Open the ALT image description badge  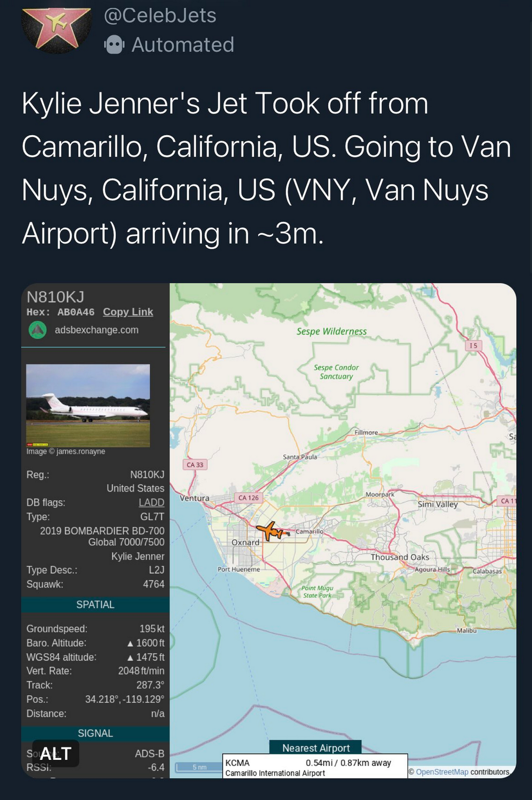point(55,753)
